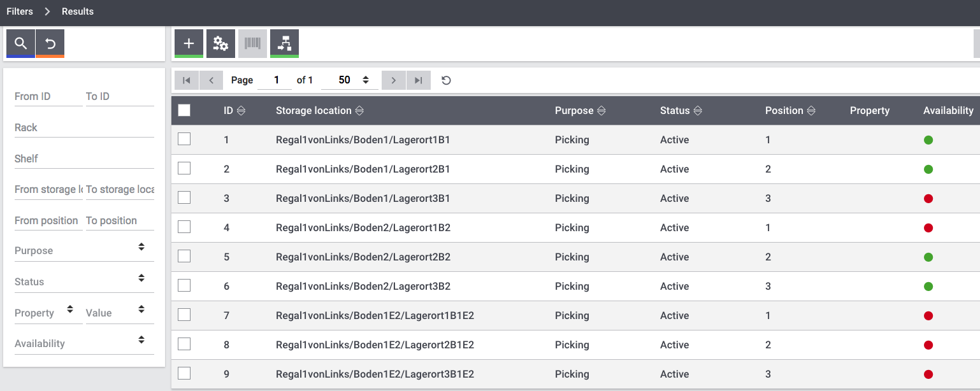Sort table by Status column
980x391 pixels.
675,111
